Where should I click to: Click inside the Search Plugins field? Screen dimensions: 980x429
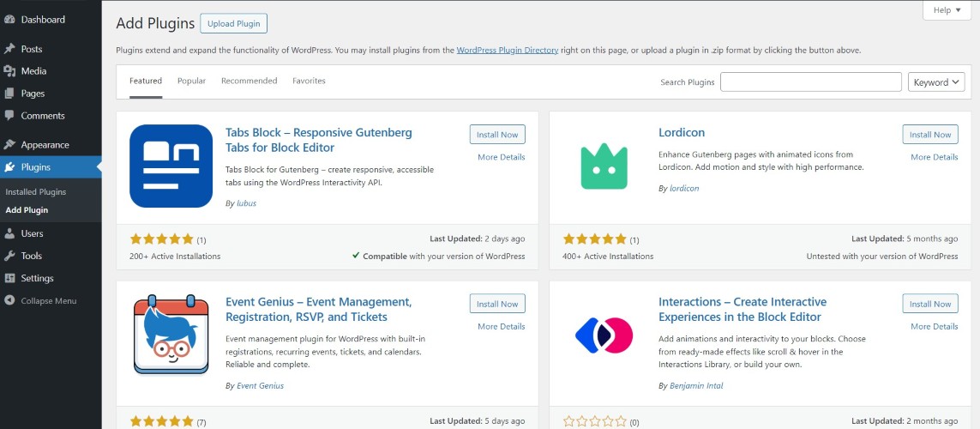pyautogui.click(x=810, y=82)
